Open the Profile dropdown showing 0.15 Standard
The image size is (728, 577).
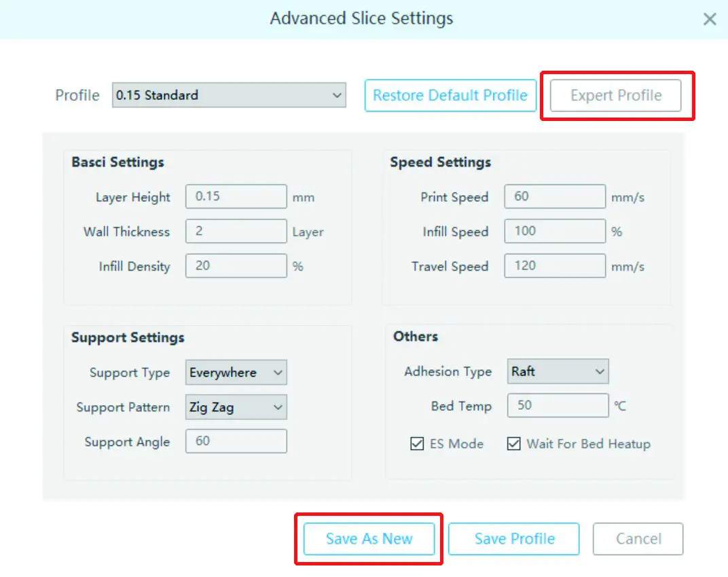(229, 95)
